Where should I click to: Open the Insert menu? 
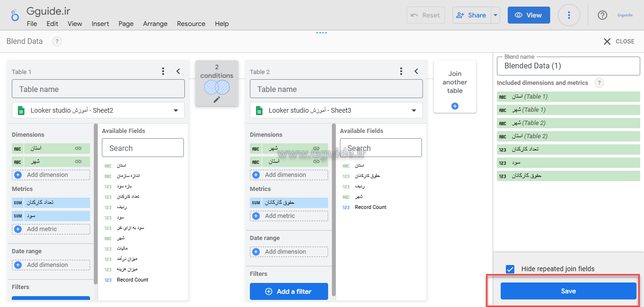[100, 24]
